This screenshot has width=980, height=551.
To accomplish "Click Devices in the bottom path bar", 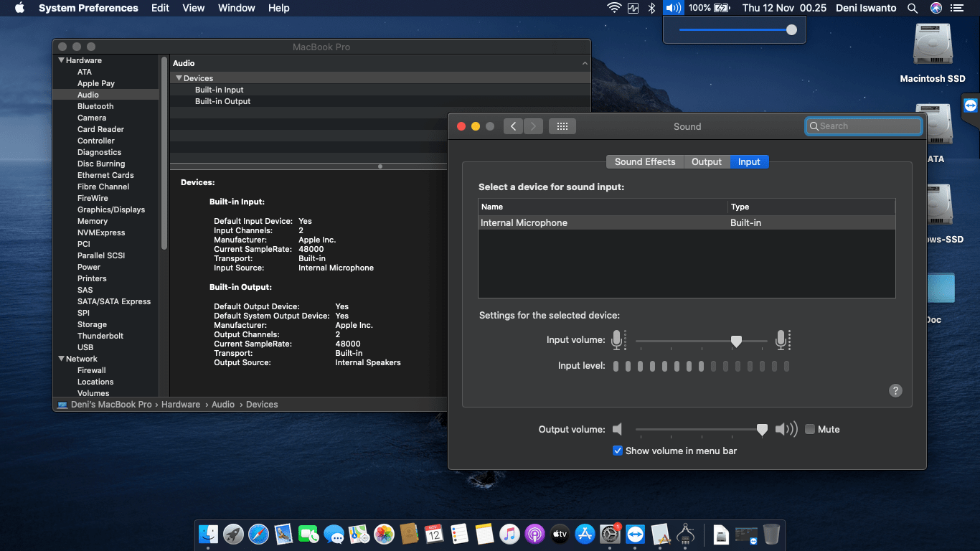I will point(262,405).
